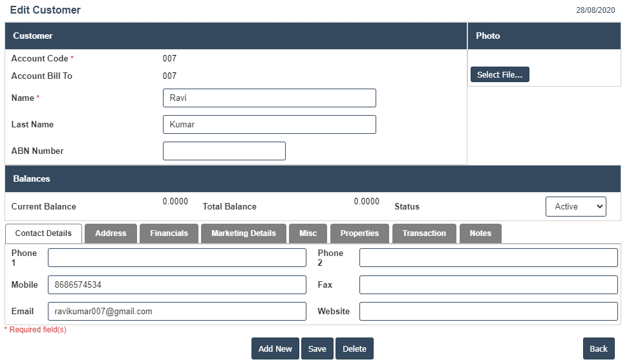
Task: Focus the Last Name input field
Action: point(269,125)
